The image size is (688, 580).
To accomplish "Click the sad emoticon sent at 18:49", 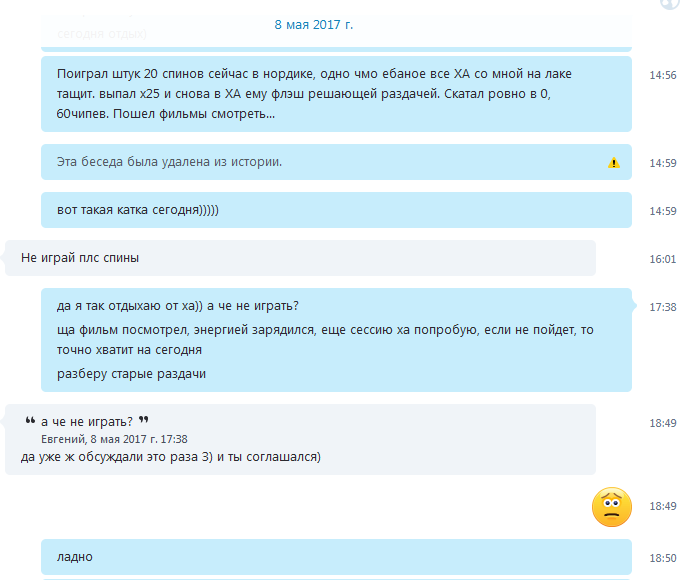I will click(612, 507).
